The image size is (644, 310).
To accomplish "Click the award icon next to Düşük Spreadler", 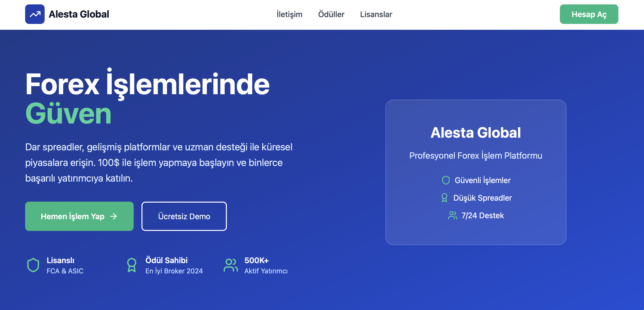I will [x=444, y=198].
